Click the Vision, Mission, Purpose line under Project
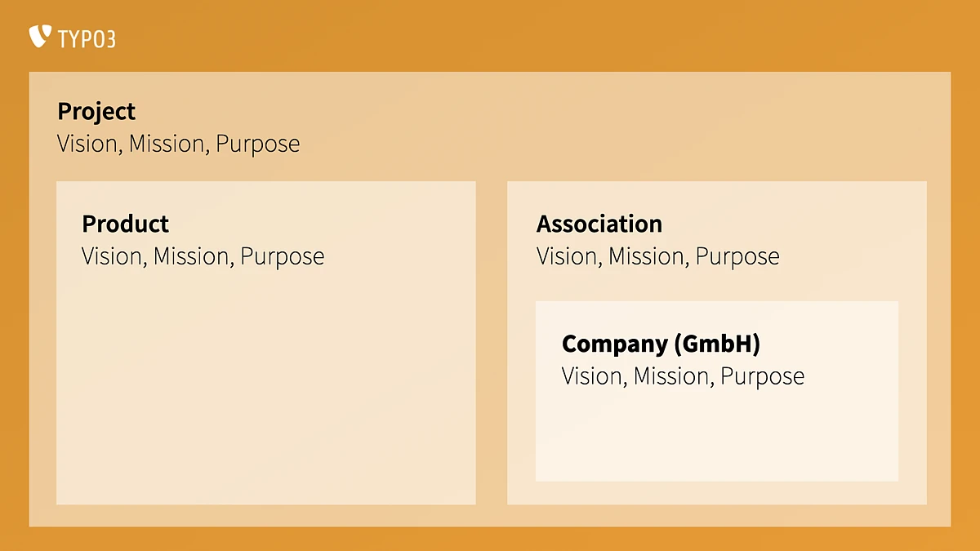This screenshot has height=551, width=980. [x=178, y=144]
